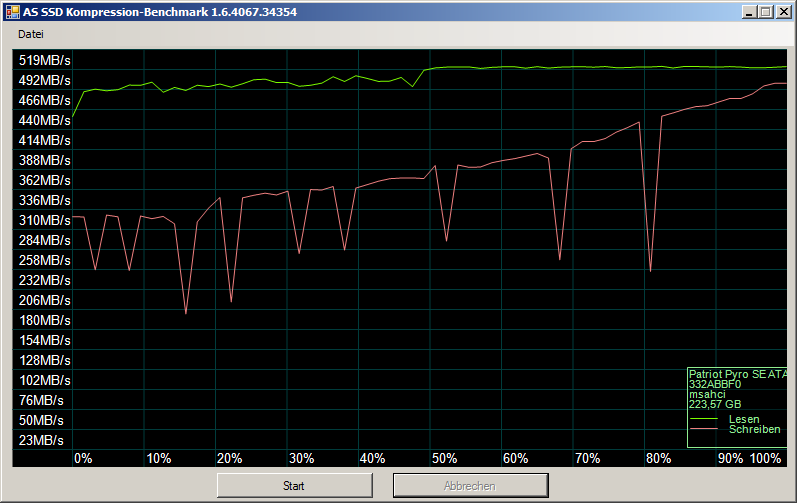Click the 232MB/s axis label
797x503 pixels.
coord(44,280)
